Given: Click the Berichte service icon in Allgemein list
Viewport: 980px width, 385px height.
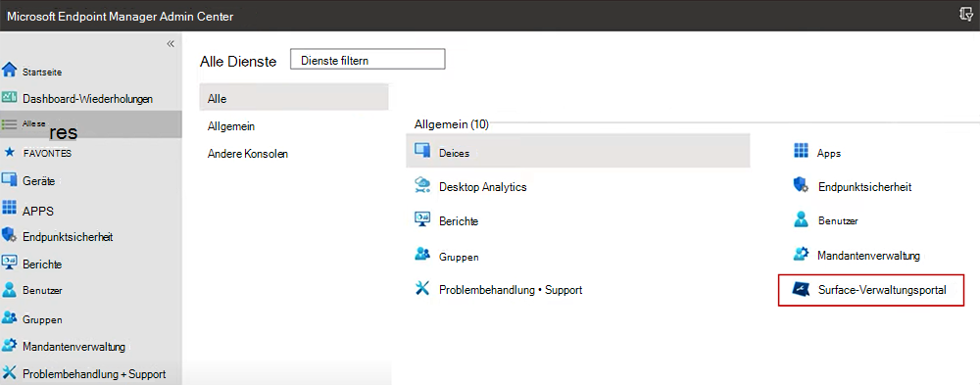Looking at the screenshot, I should coord(422,219).
